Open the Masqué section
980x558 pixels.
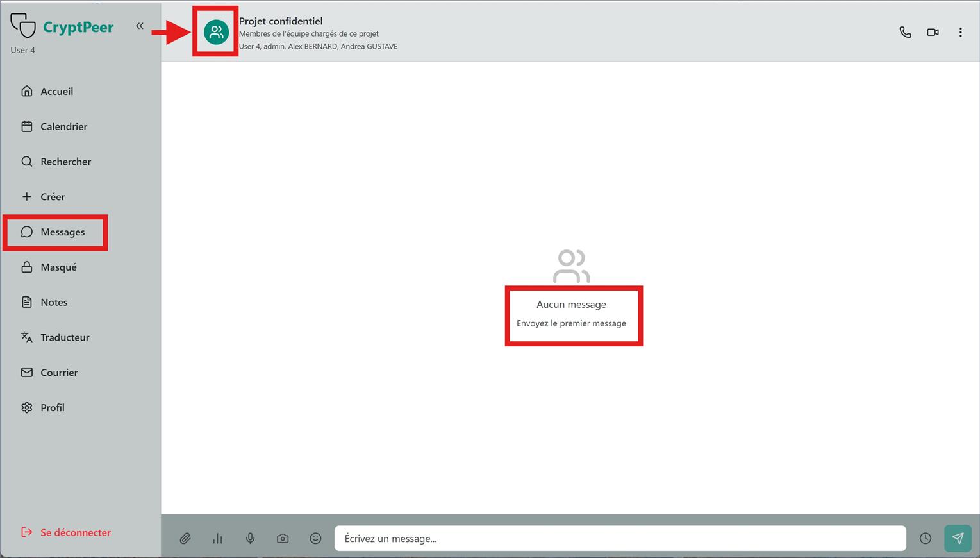(58, 267)
